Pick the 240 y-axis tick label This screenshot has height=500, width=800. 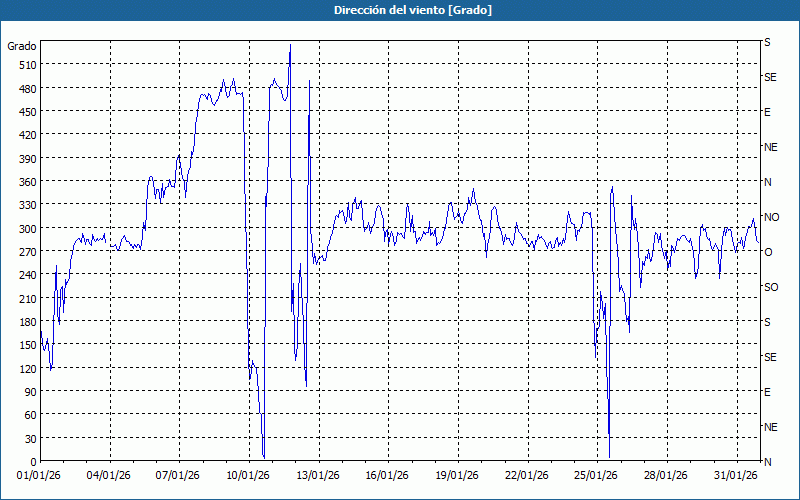pyautogui.click(x=28, y=276)
